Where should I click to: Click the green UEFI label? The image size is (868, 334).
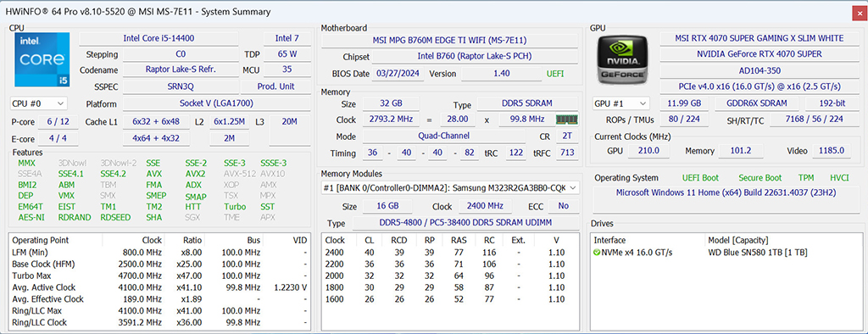point(556,74)
